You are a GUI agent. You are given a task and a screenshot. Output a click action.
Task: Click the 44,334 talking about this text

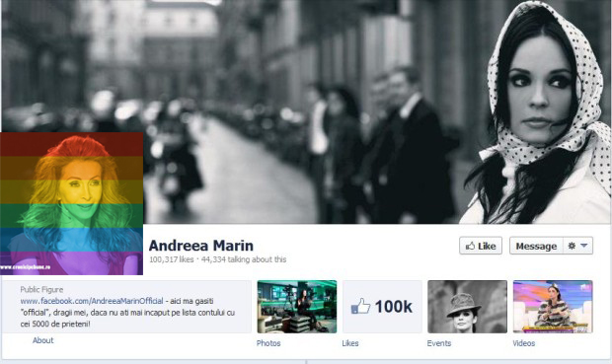[244, 259]
